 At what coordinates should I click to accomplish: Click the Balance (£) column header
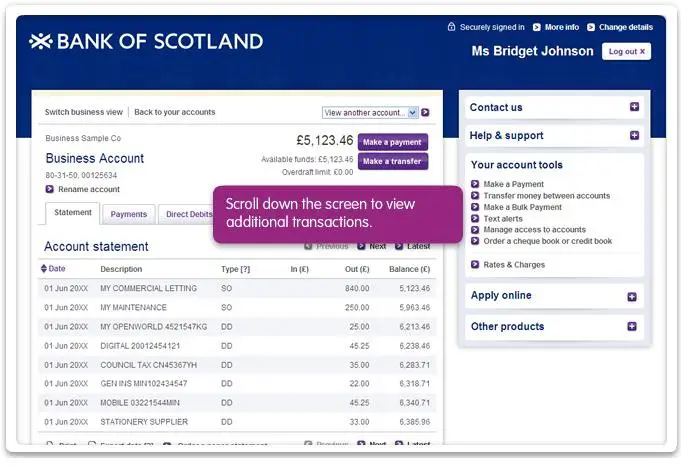[409, 269]
